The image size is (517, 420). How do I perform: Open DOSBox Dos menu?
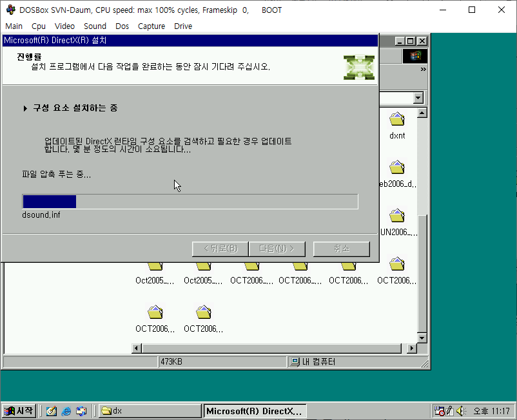[122, 26]
